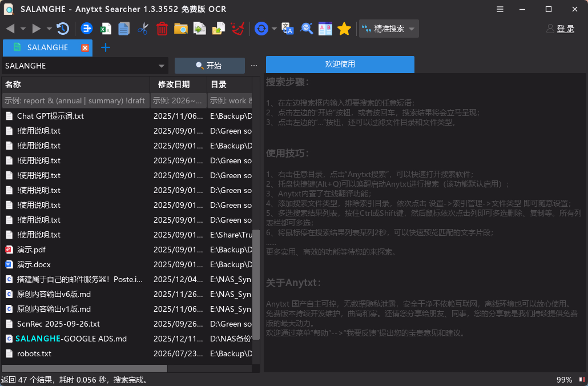This screenshot has height=386, width=588.
Task: Open the hamburger menu in title bar
Action: pos(500,9)
